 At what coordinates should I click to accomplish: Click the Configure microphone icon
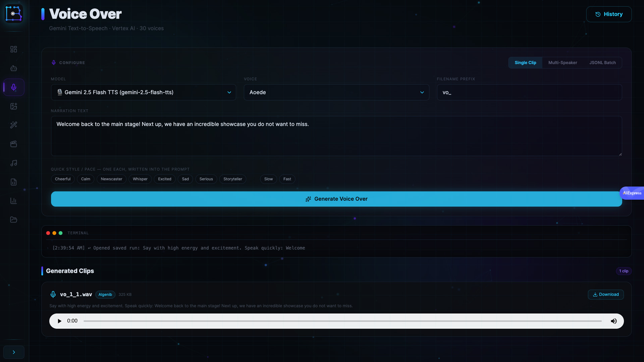(54, 63)
